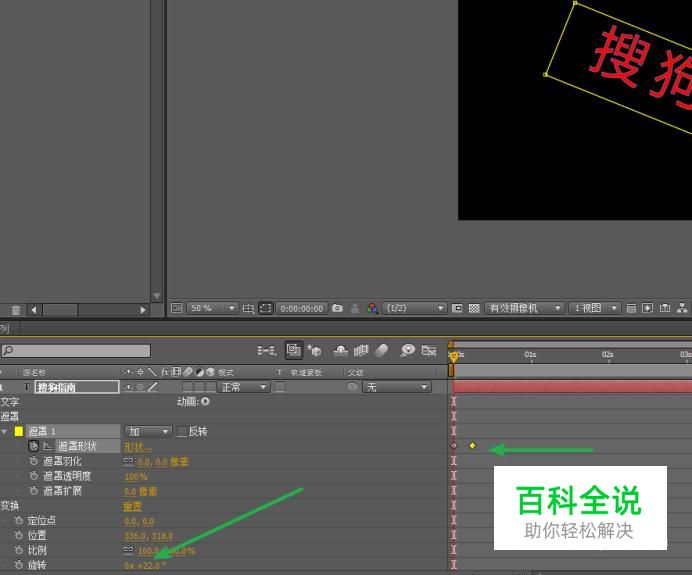692x575 pixels.
Task: Open the composition flowchart icon
Action: pos(682,308)
